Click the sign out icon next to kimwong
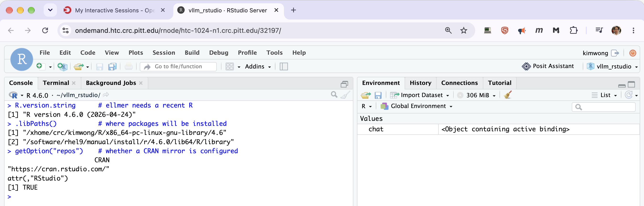 (x=615, y=53)
